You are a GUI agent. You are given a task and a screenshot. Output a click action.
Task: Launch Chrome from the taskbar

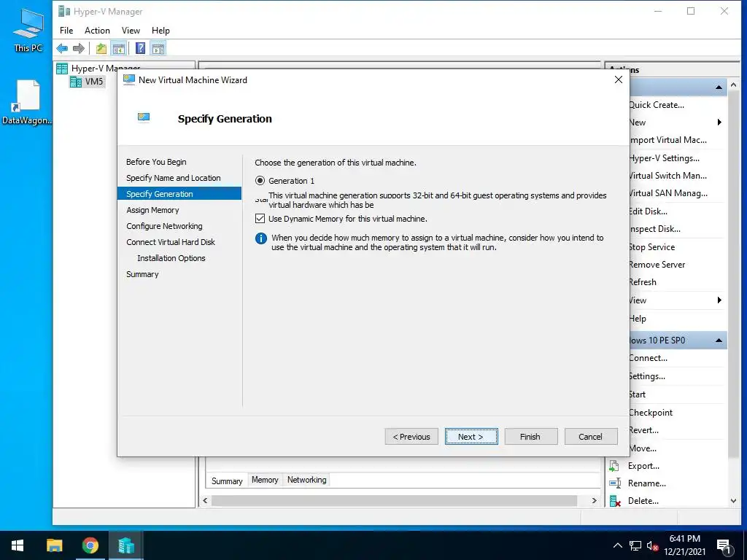pos(90,545)
